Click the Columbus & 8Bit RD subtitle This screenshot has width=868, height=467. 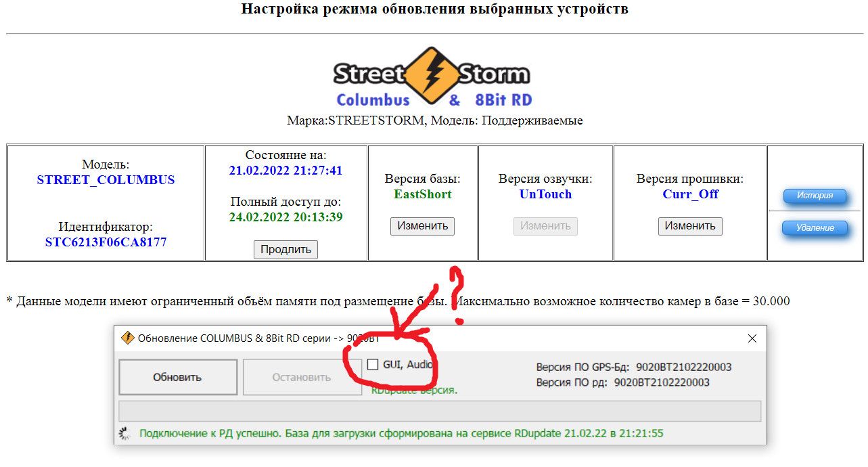[434, 100]
